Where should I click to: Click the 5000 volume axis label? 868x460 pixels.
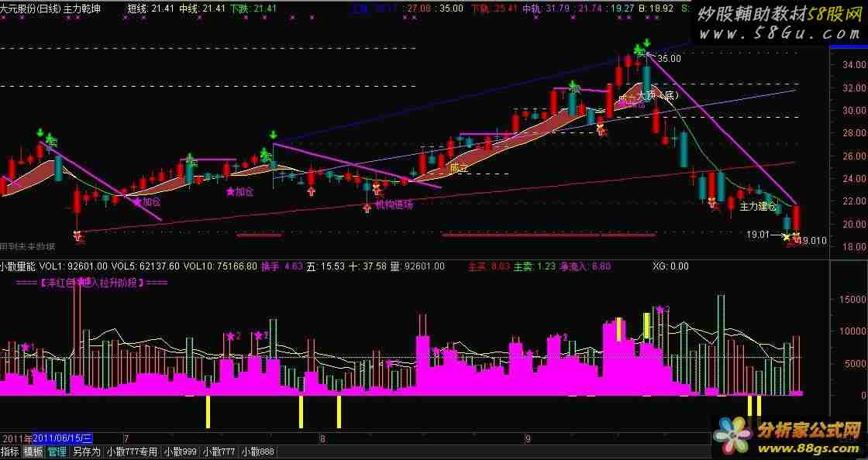point(856,363)
